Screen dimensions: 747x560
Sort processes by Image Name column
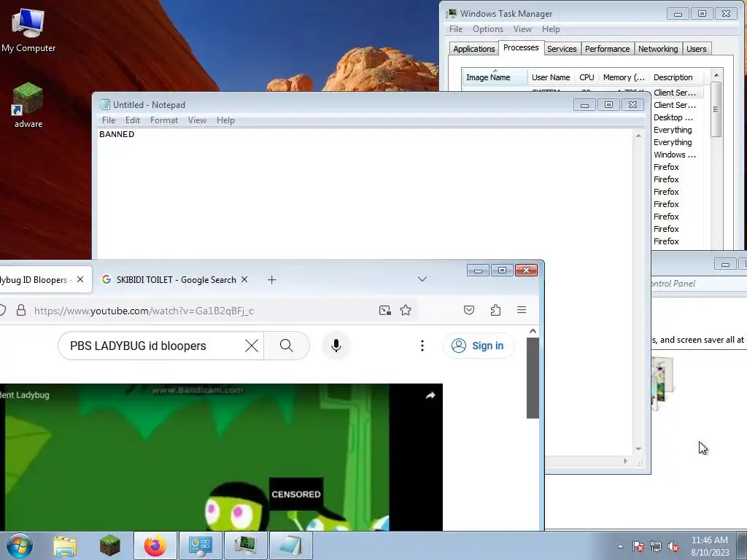tap(495, 77)
